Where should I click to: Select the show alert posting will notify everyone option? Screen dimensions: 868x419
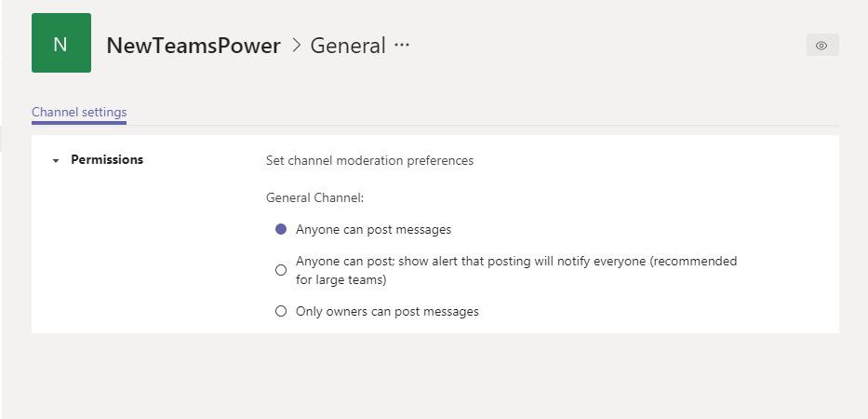(281, 270)
